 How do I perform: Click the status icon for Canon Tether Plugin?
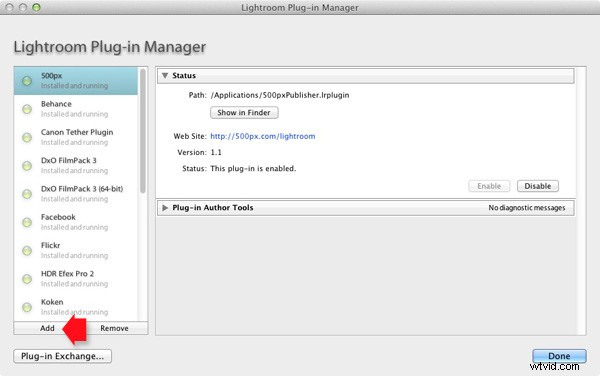[27, 137]
